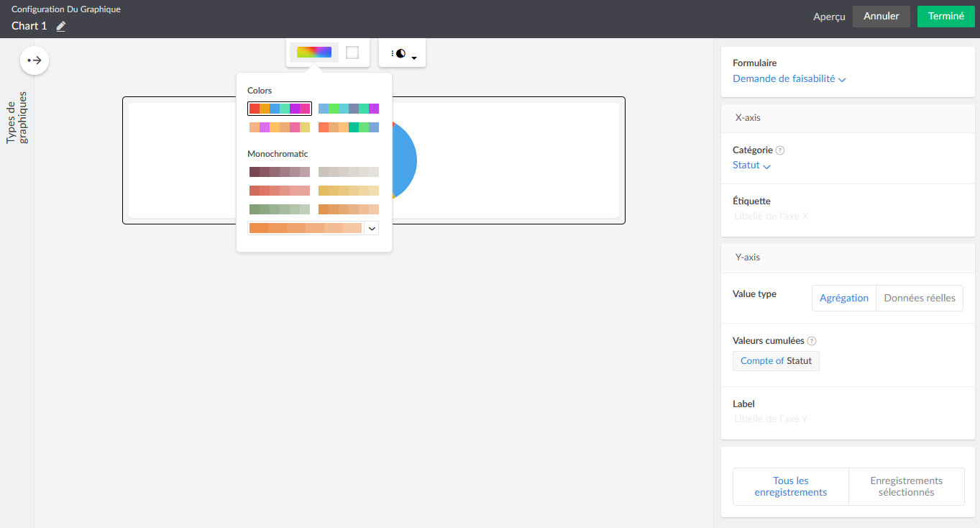Click the theme contrast icon in the toolbar
The height and width of the screenshot is (528, 980).
[x=398, y=52]
